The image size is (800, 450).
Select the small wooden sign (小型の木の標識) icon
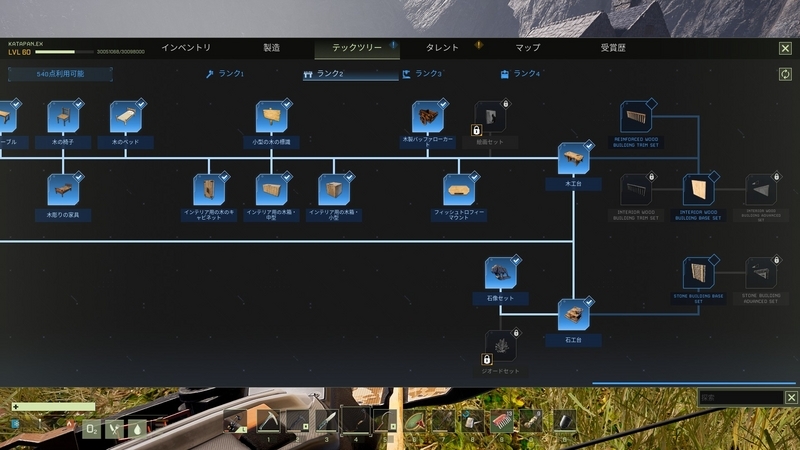(271, 117)
